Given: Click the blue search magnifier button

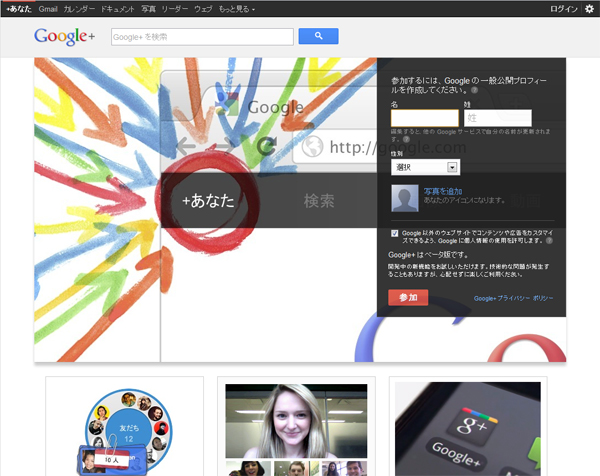Looking at the screenshot, I should coord(318,36).
